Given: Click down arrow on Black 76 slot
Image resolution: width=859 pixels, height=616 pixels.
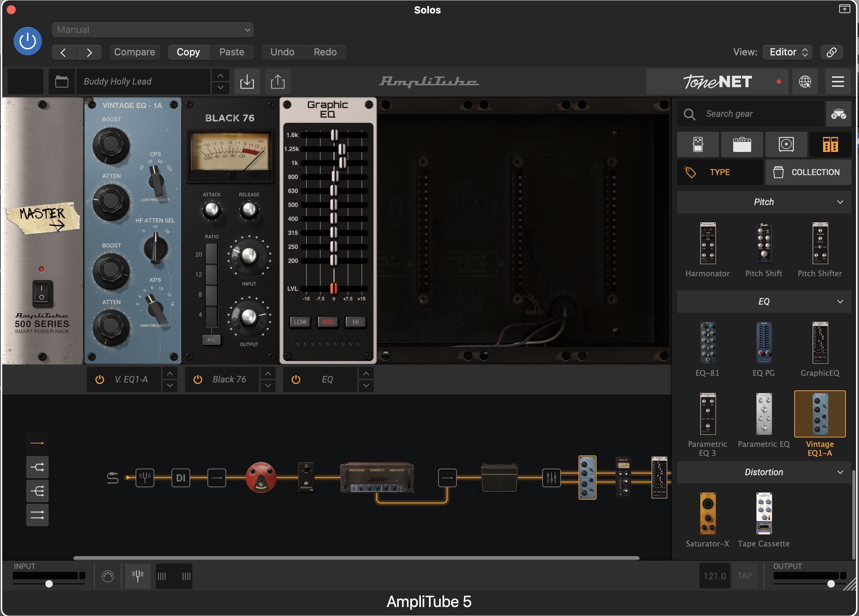Looking at the screenshot, I should pos(268,385).
